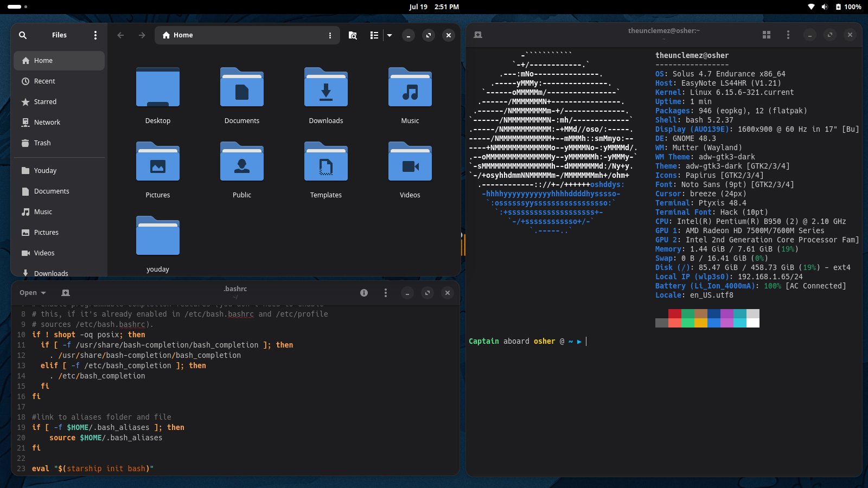Expand the view options dropdown arrow

click(x=390, y=35)
